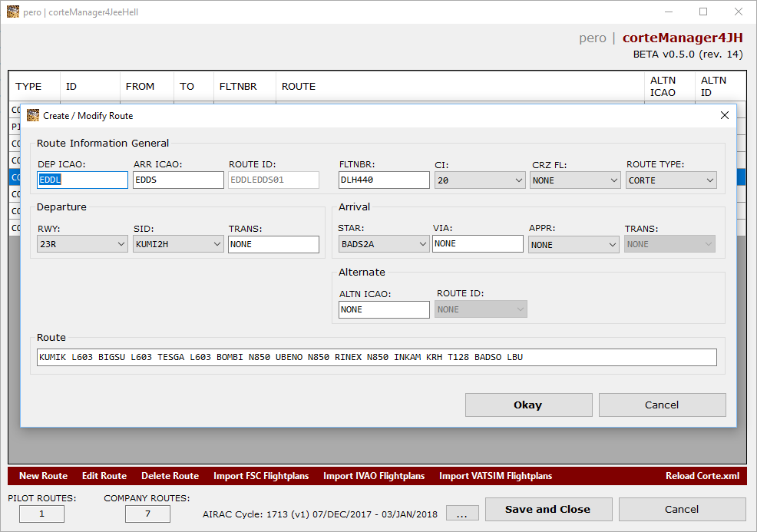Click the ALTN ICAO input field
Image resolution: width=757 pixels, height=532 pixels.
(x=384, y=310)
